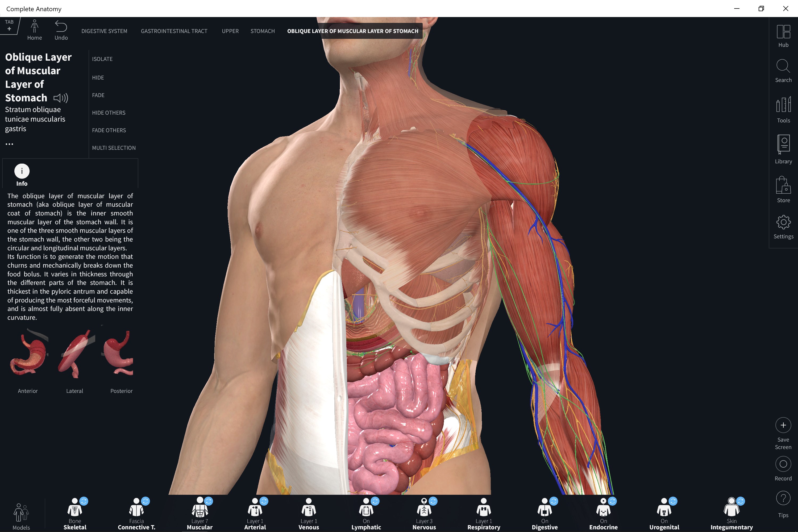Open the Hub panel icon
The height and width of the screenshot is (532, 798).
click(x=783, y=32)
